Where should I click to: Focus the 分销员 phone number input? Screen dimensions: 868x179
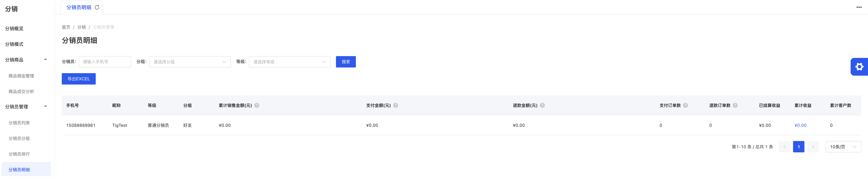105,62
